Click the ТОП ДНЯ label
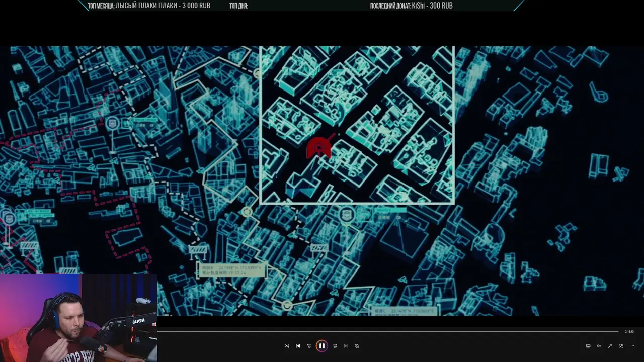 click(238, 6)
